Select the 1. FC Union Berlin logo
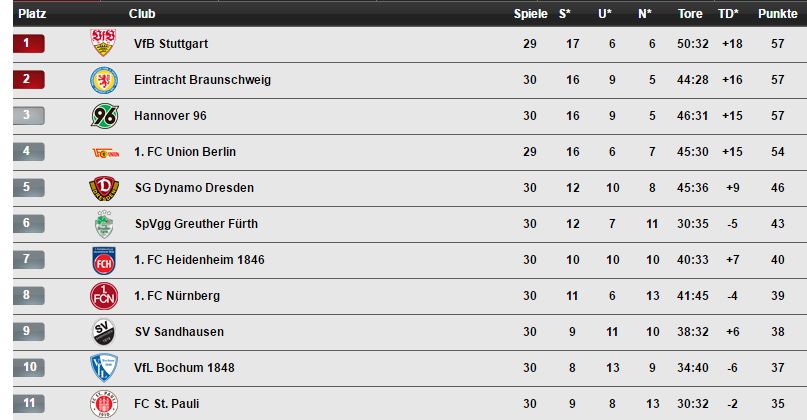 pyautogui.click(x=106, y=152)
